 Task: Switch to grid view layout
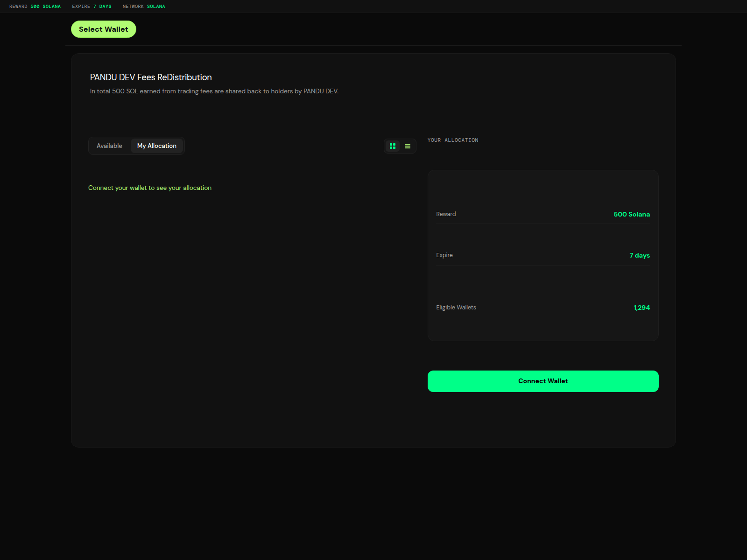click(x=393, y=146)
